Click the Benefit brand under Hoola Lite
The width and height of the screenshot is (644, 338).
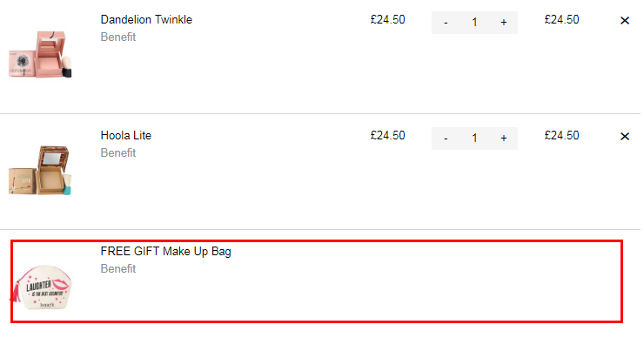pyautogui.click(x=118, y=153)
